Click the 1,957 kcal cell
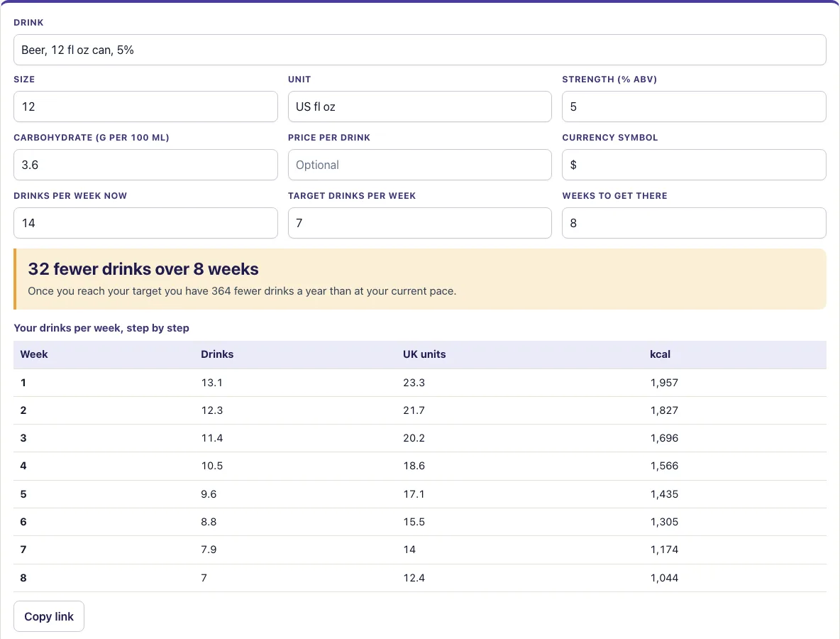Image resolution: width=840 pixels, height=639 pixels. (664, 383)
